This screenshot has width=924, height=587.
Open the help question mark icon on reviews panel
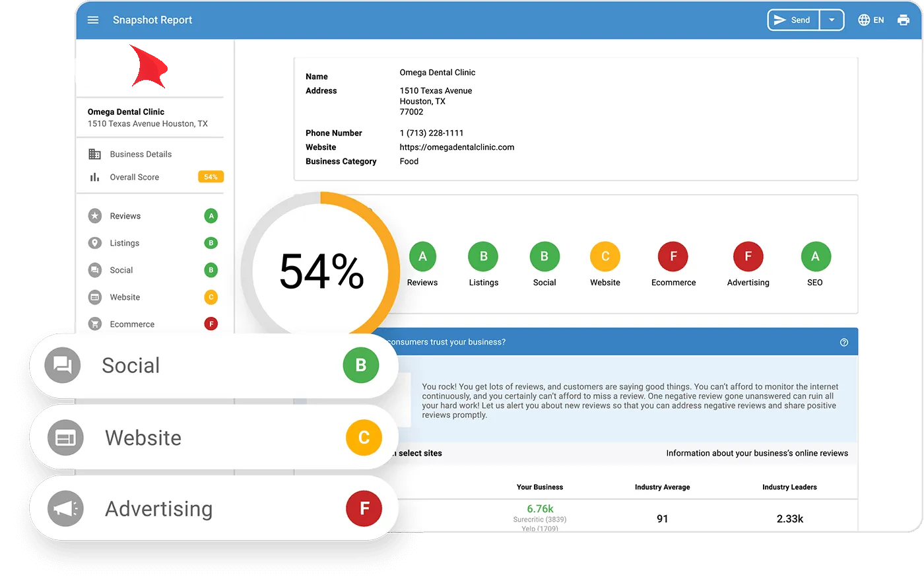click(x=843, y=342)
